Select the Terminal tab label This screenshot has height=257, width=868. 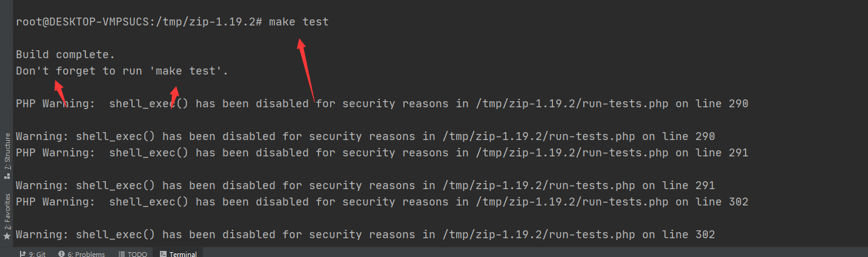pos(183,254)
